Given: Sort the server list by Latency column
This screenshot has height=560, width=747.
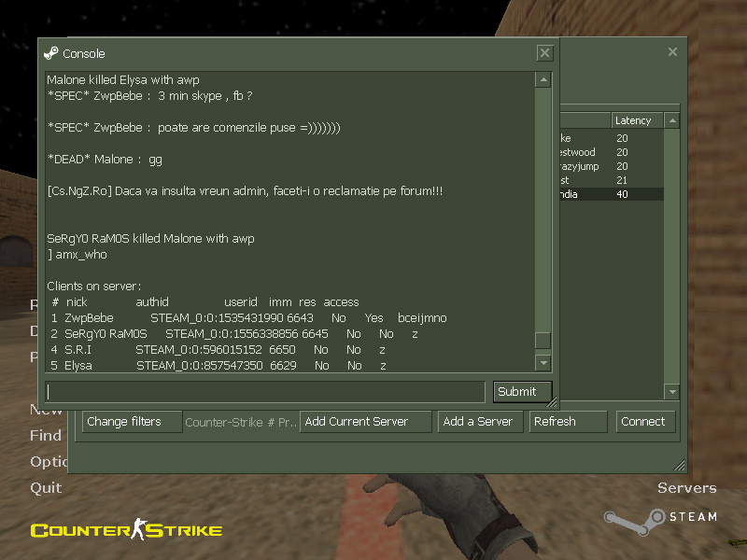Looking at the screenshot, I should coord(633,120).
